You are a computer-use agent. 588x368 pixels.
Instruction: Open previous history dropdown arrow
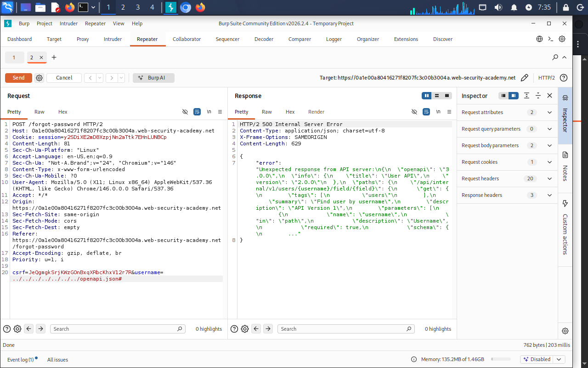coord(100,78)
